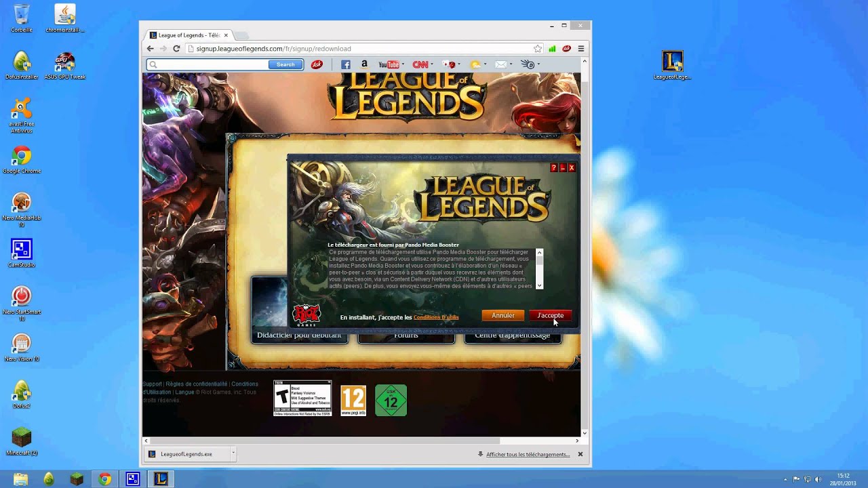Click the blue Search button in the toolbar
868x488 pixels.
click(285, 64)
